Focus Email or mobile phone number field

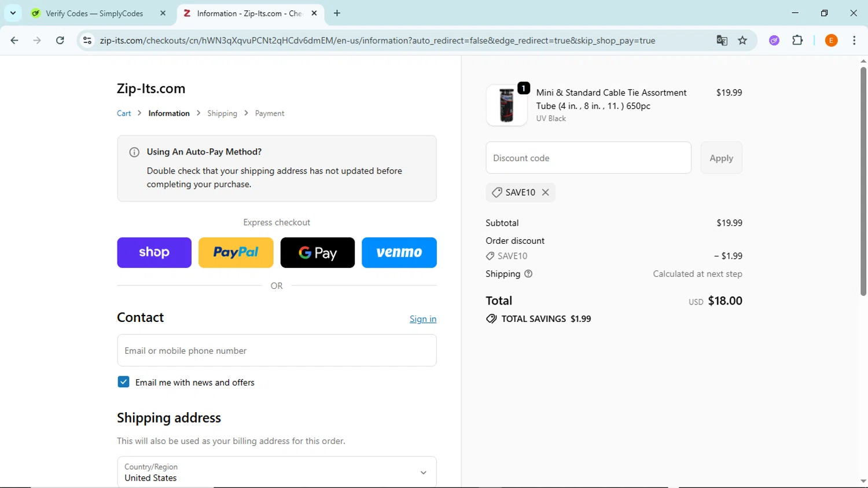[277, 350]
